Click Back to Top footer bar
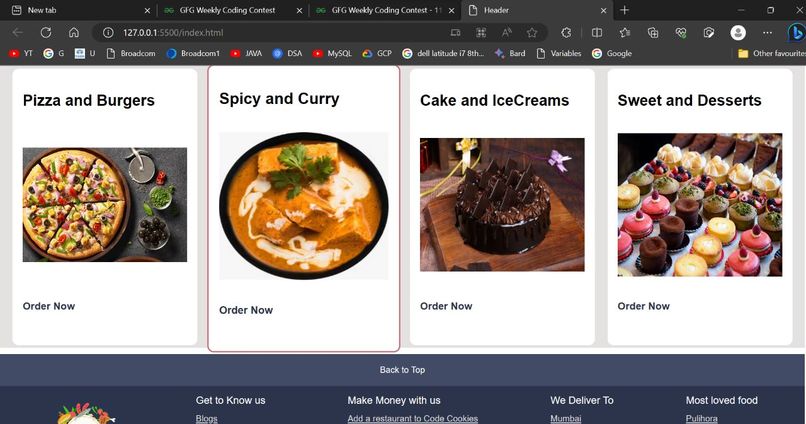This screenshot has height=424, width=806. (402, 370)
